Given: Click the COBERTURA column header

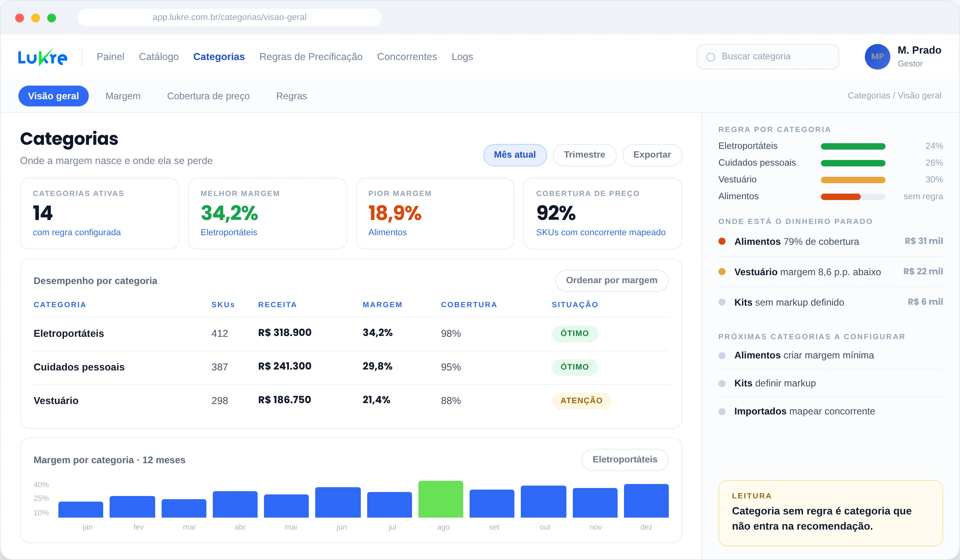Looking at the screenshot, I should click(x=469, y=305).
